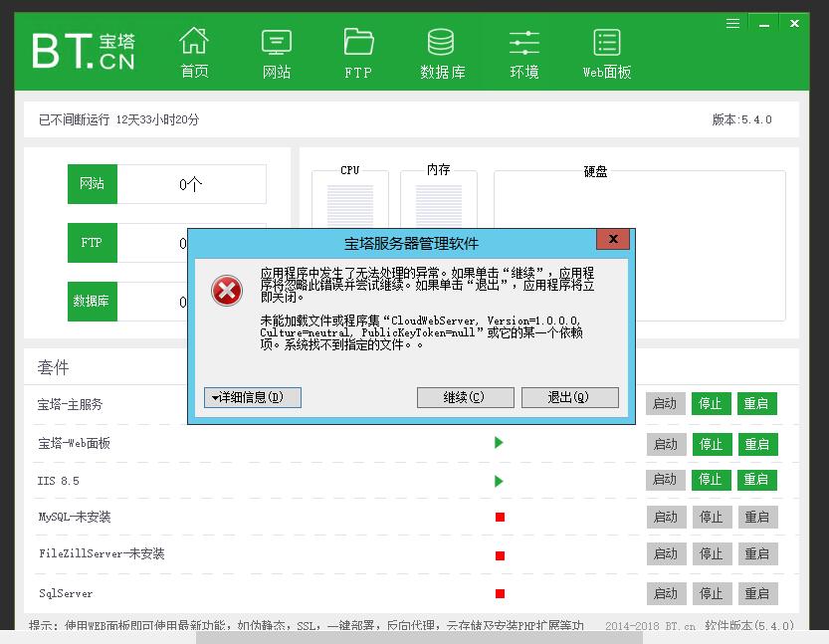Click the 版本:5.4.0 version text

click(x=741, y=119)
